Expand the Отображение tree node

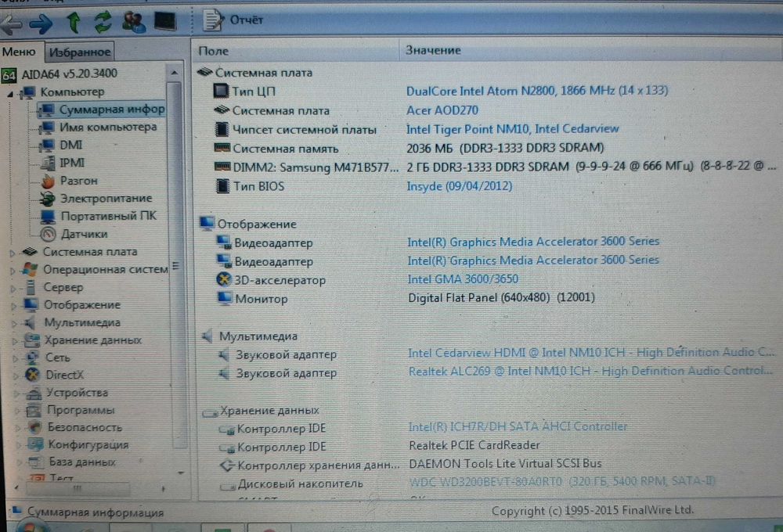point(14,307)
